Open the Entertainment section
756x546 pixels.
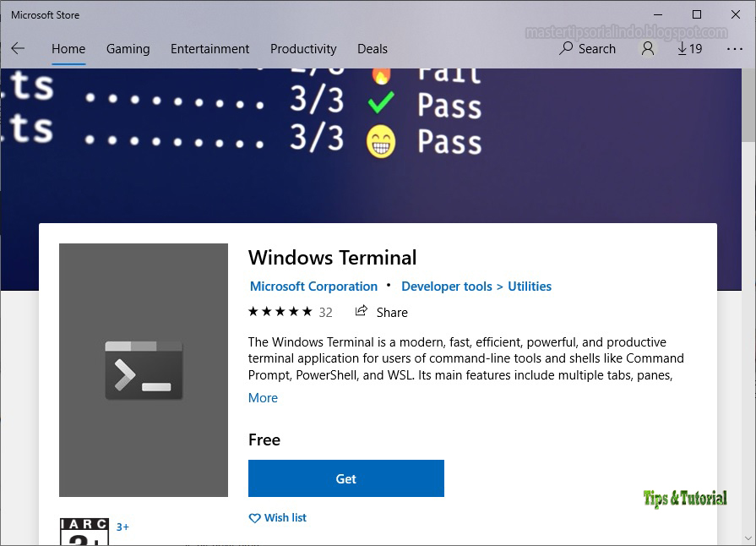[209, 49]
